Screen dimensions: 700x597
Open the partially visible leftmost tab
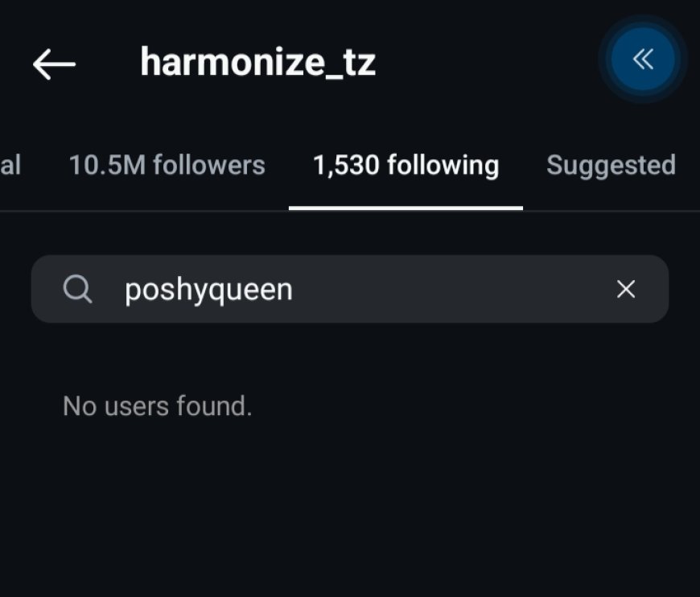tap(10, 166)
